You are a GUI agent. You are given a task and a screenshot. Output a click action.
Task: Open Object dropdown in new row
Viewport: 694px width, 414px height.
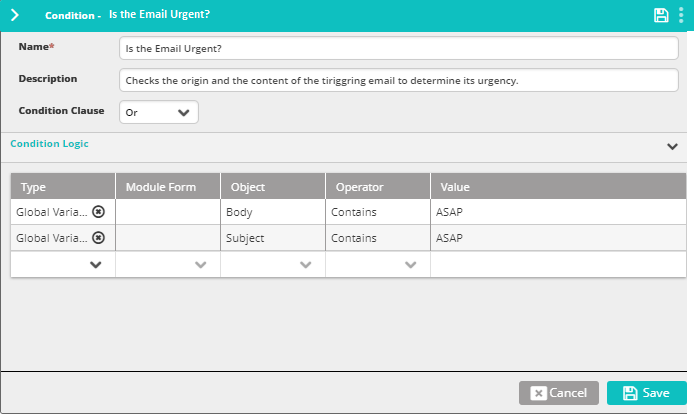click(x=273, y=265)
